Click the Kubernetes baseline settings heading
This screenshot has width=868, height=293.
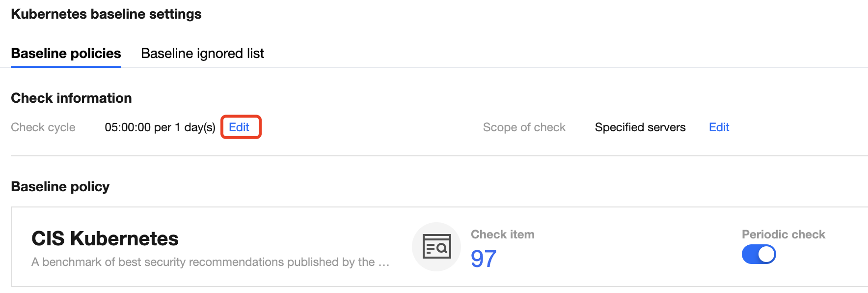pos(106,14)
